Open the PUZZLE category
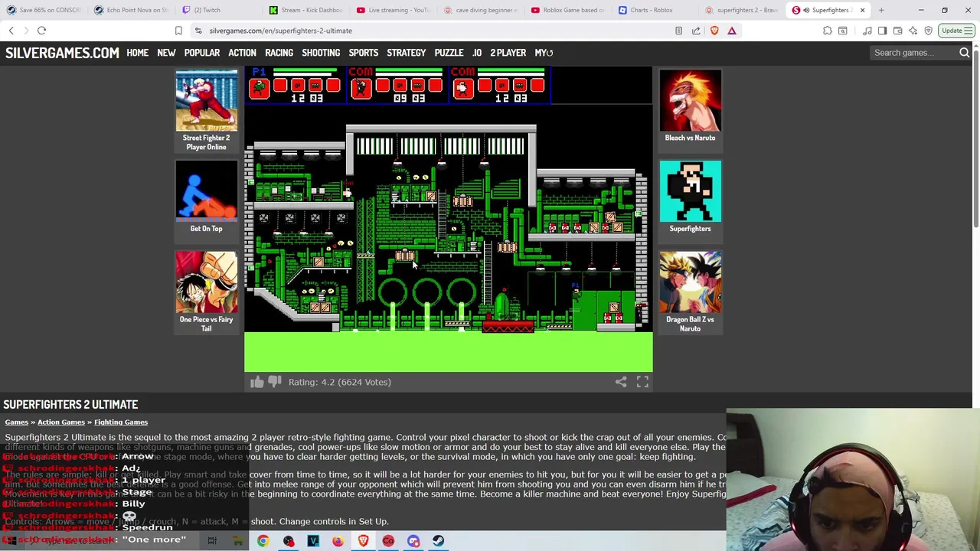Image resolution: width=980 pixels, height=551 pixels. (449, 53)
